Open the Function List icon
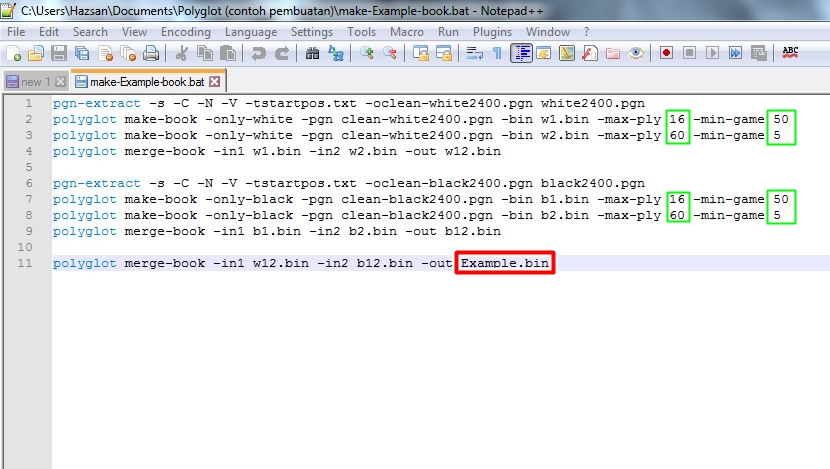The image size is (830, 469). point(590,53)
